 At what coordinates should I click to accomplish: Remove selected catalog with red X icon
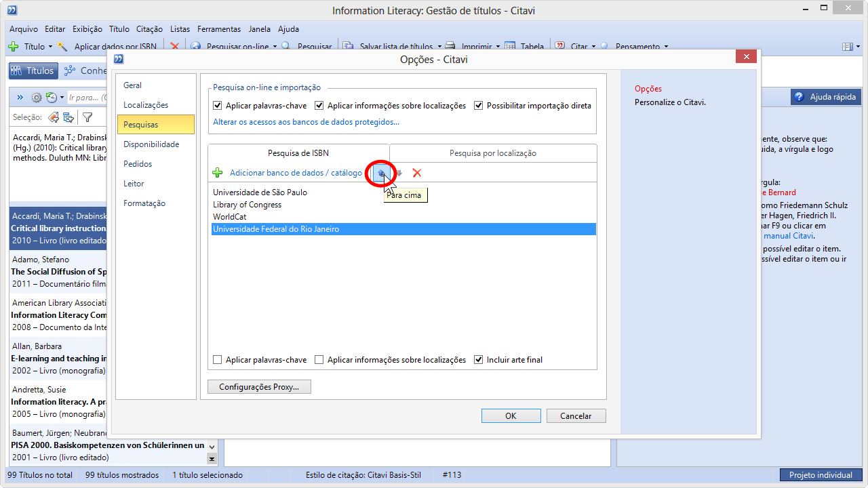417,173
